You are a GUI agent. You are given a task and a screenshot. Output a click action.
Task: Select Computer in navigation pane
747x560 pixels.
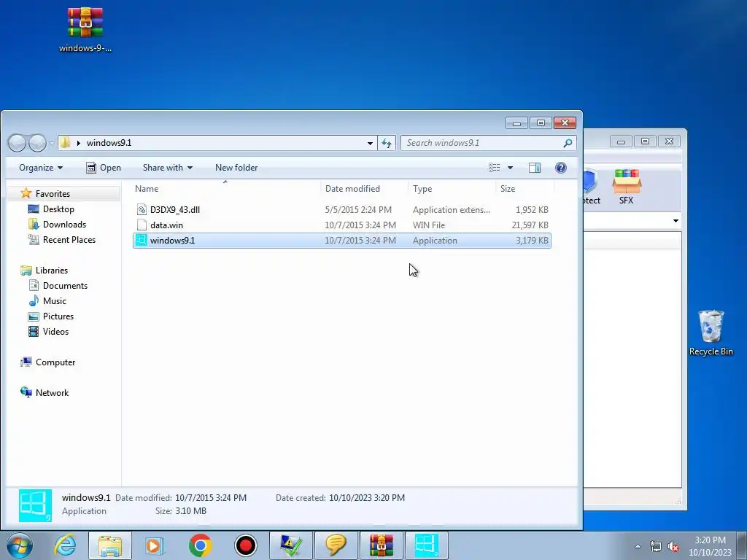pos(55,362)
